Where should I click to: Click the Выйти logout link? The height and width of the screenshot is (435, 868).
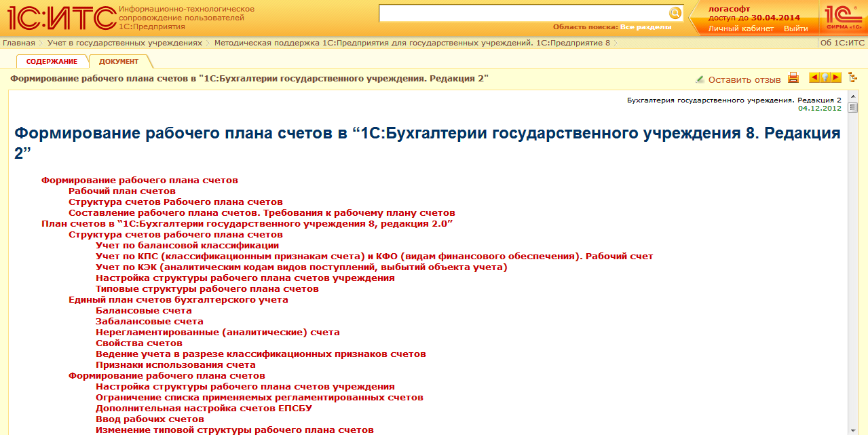795,29
